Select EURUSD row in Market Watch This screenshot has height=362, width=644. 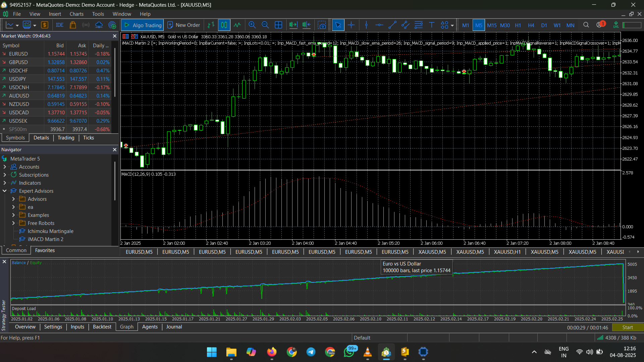click(x=56, y=54)
